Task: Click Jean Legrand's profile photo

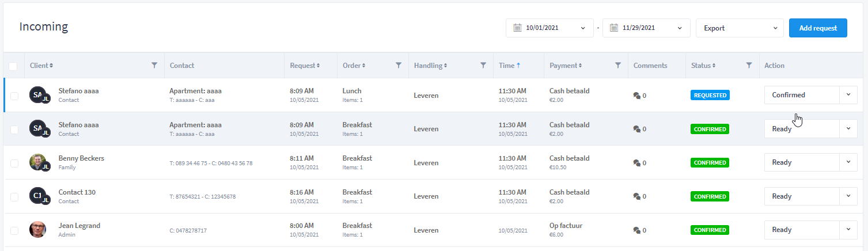Action: (x=37, y=230)
